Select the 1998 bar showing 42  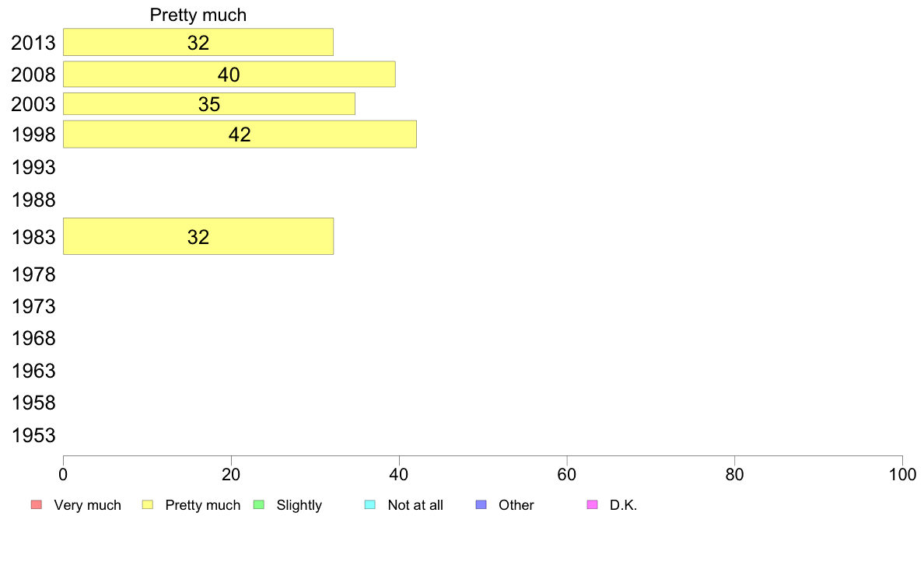240,134
